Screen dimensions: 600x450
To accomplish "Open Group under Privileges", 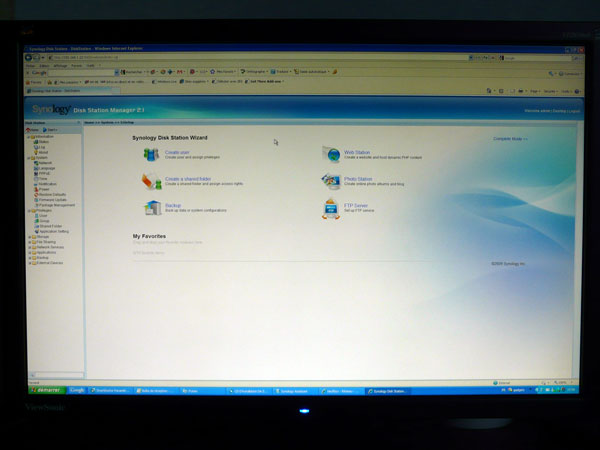I will [42, 221].
